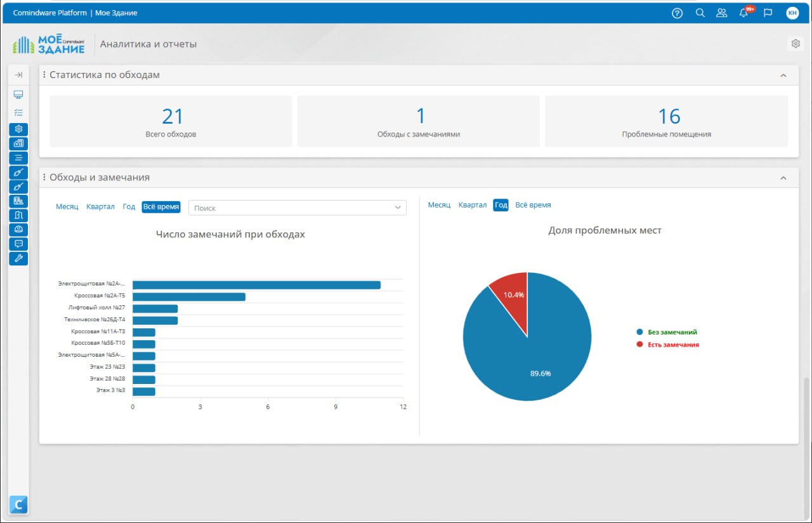Select Месяц filter for bar chart
The height and width of the screenshot is (523, 812).
(67, 207)
